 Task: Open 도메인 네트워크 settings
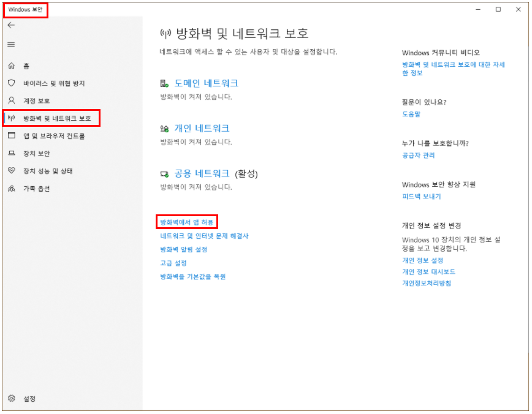207,83
